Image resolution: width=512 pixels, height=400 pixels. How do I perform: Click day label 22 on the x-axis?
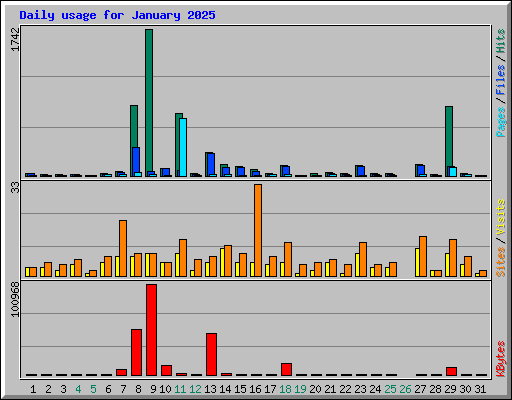click(x=345, y=389)
